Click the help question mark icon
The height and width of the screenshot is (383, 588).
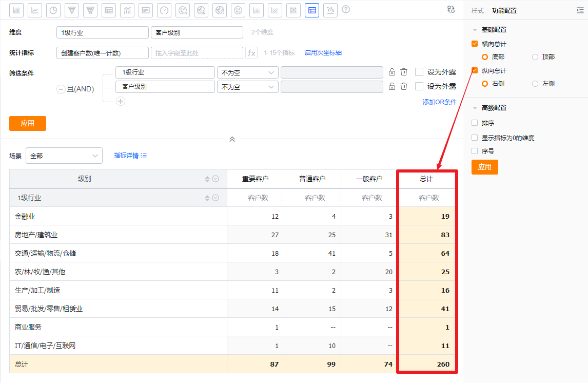pos(346,9)
